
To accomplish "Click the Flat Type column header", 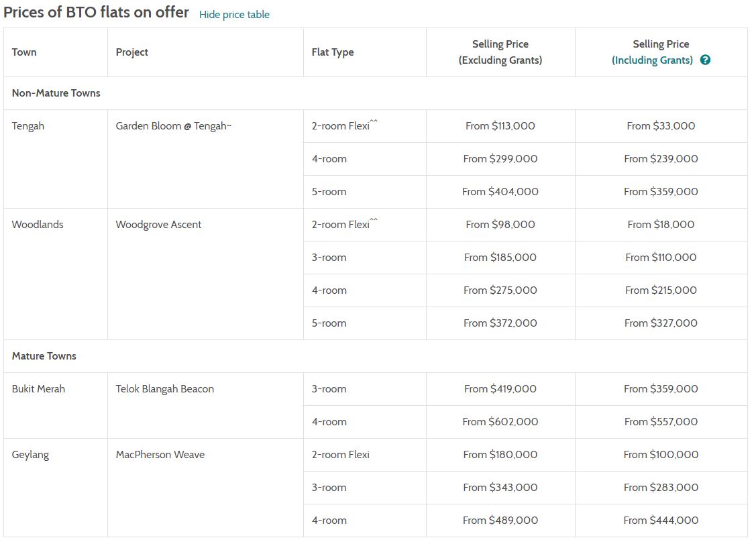I will (333, 52).
